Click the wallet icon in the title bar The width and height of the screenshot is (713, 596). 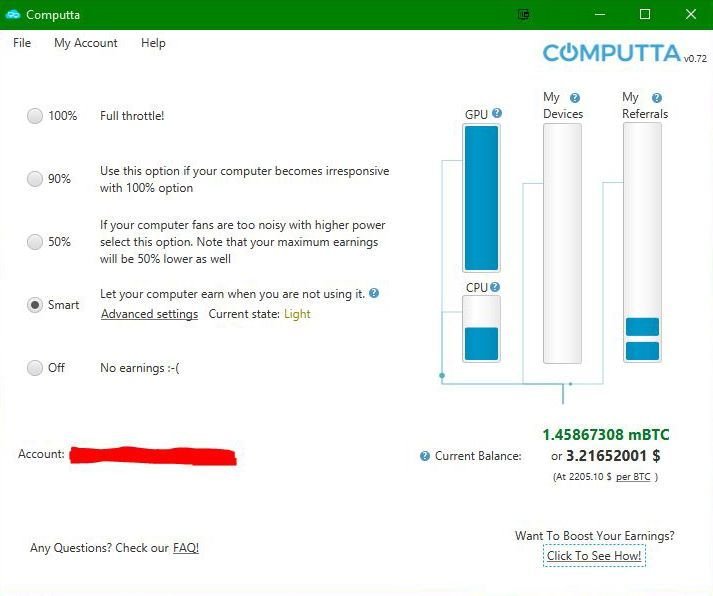point(524,15)
